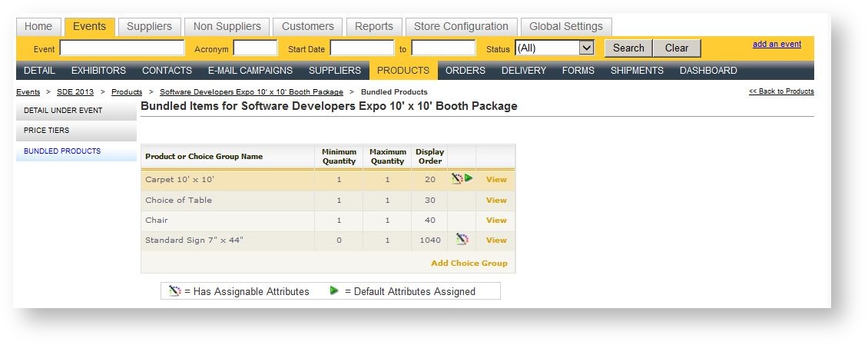Click the Add Choice Group link

(x=469, y=263)
